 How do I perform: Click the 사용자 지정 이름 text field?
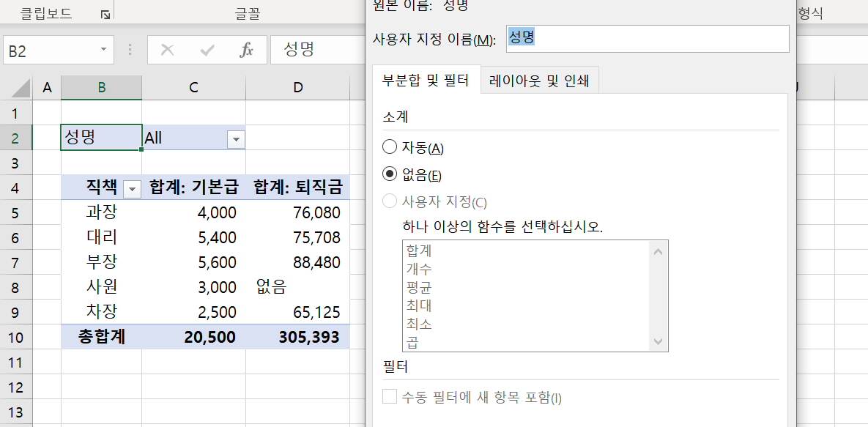pos(648,39)
